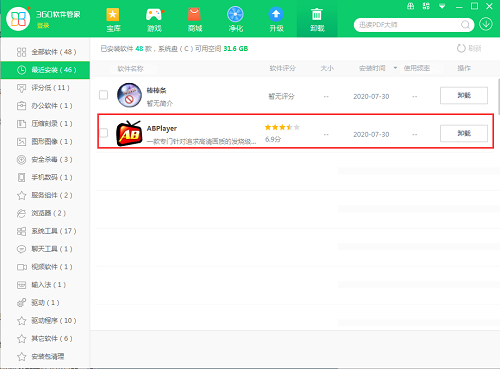Click the ABPlayer description text
Viewport: 500px width, 369px height.
tap(202, 142)
